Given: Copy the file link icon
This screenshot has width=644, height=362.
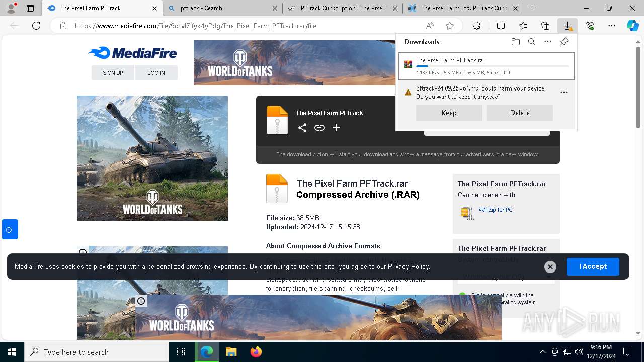Looking at the screenshot, I should [x=319, y=128].
